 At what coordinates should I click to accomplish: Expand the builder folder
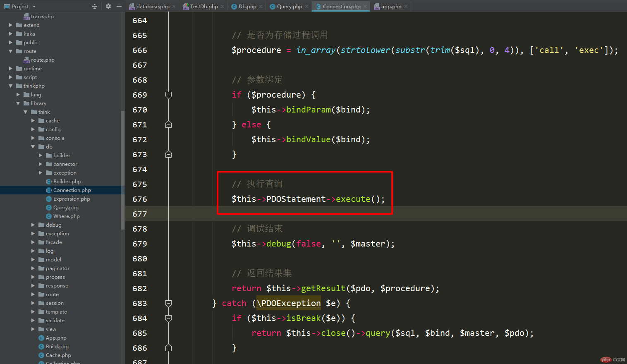tap(41, 156)
